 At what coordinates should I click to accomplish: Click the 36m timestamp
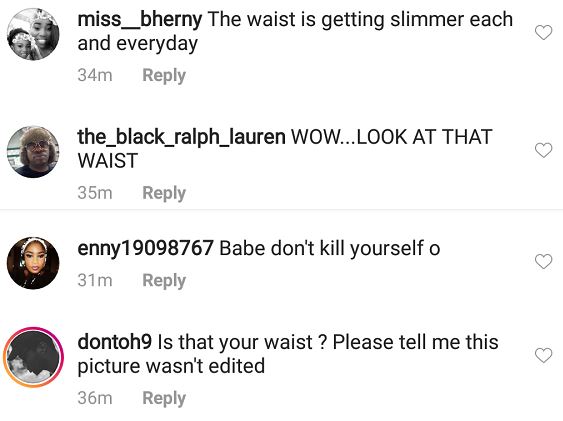click(x=95, y=398)
